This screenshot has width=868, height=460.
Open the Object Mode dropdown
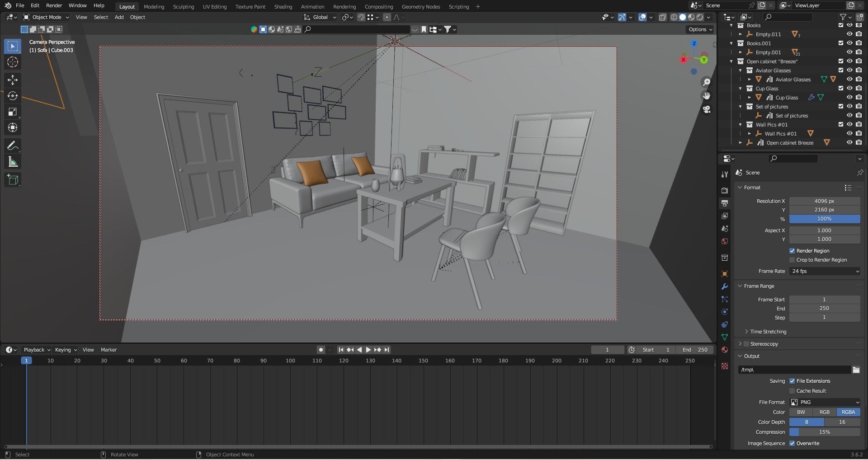[46, 17]
